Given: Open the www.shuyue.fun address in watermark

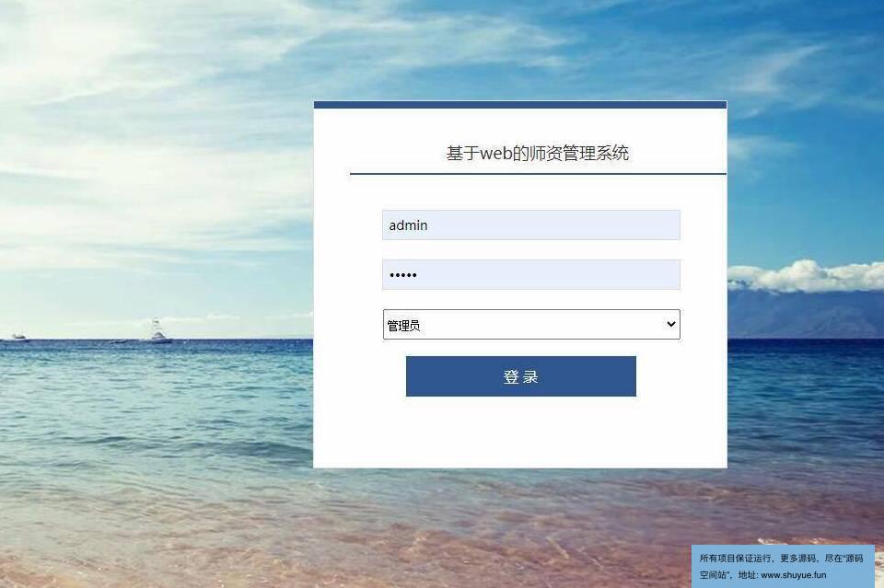Looking at the screenshot, I should click(793, 575).
